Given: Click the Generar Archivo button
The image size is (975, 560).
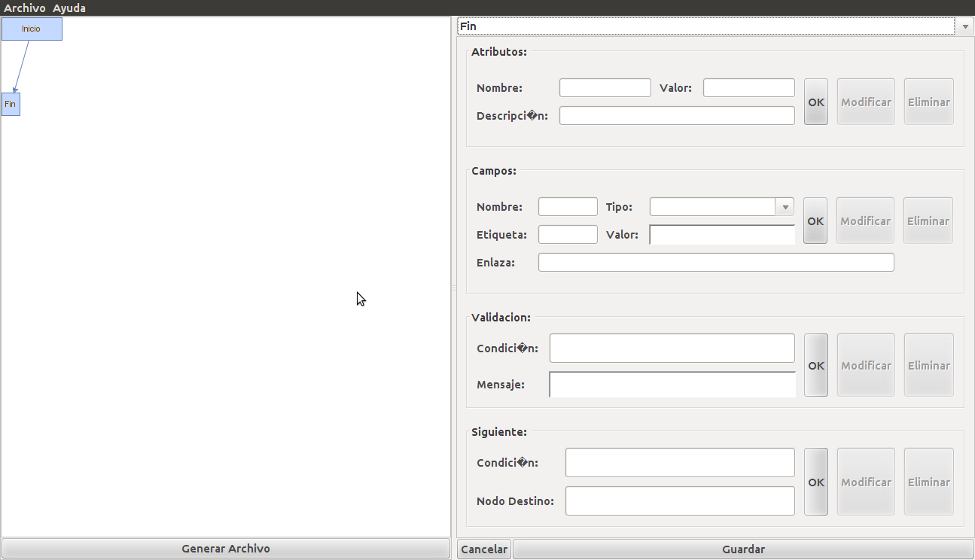Looking at the screenshot, I should click(226, 549).
